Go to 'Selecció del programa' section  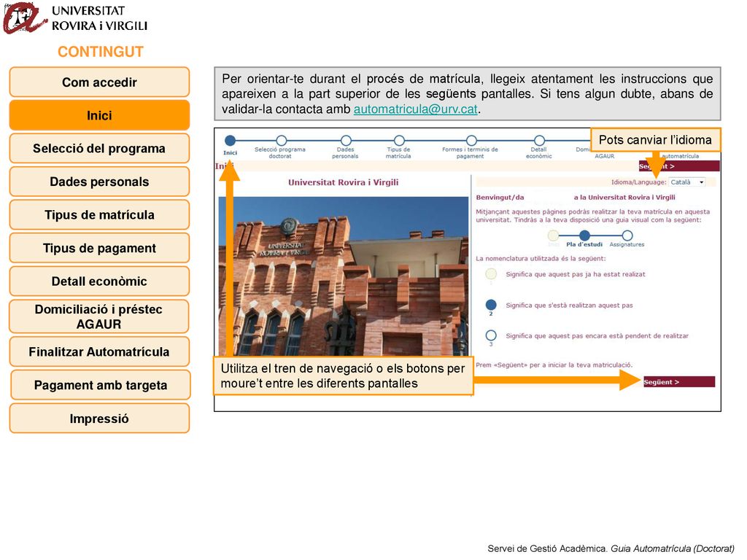(99, 148)
